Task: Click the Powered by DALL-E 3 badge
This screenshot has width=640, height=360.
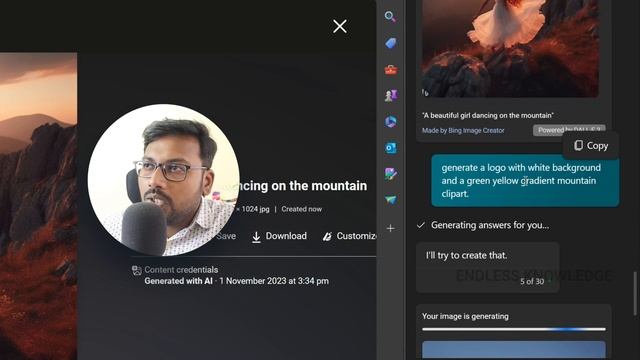Action: 569,130
